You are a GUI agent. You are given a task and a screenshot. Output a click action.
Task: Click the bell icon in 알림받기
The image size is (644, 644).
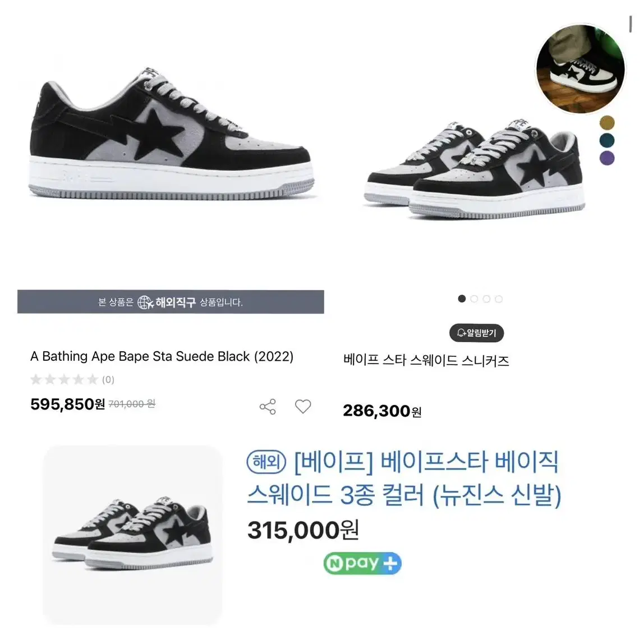point(461,333)
